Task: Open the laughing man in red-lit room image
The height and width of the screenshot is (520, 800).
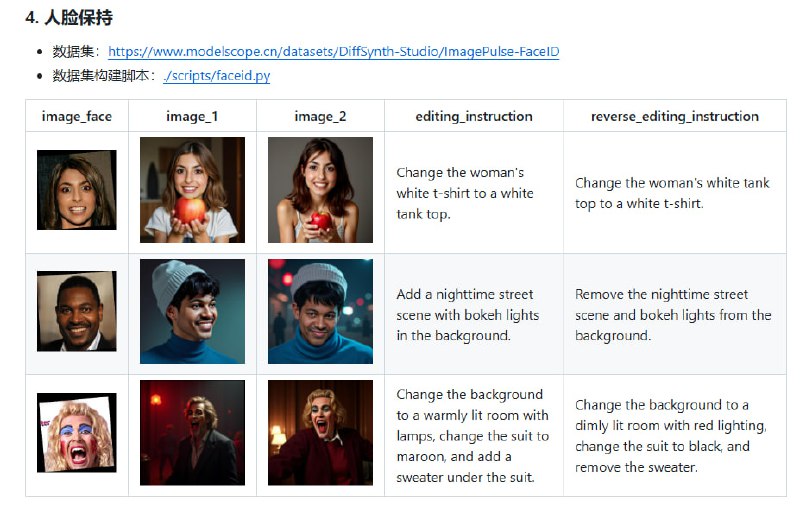Action: [x=192, y=433]
